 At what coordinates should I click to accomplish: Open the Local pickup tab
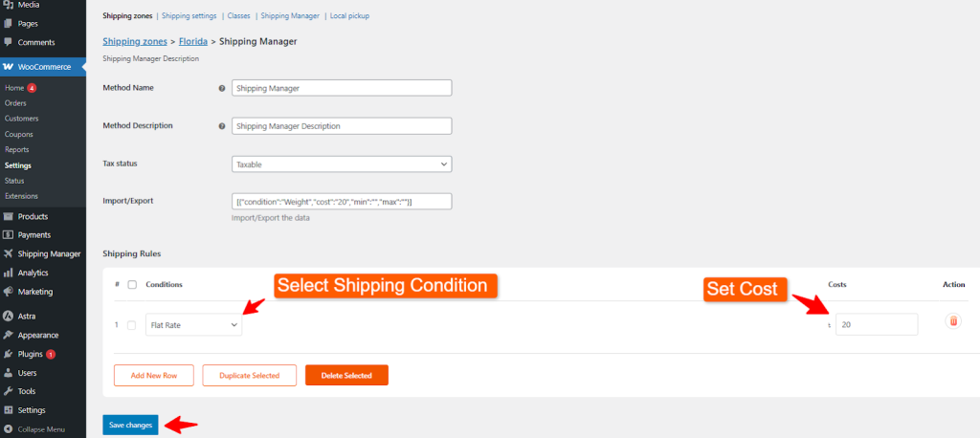pyautogui.click(x=347, y=16)
